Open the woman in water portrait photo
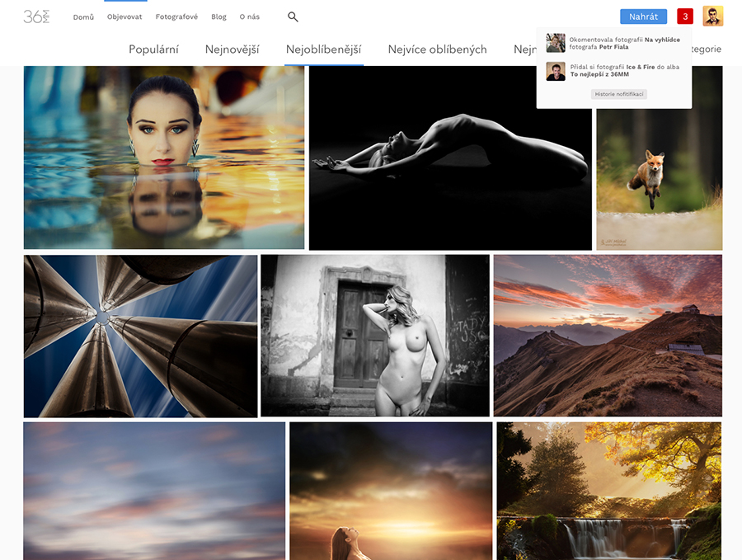 pyautogui.click(x=164, y=158)
